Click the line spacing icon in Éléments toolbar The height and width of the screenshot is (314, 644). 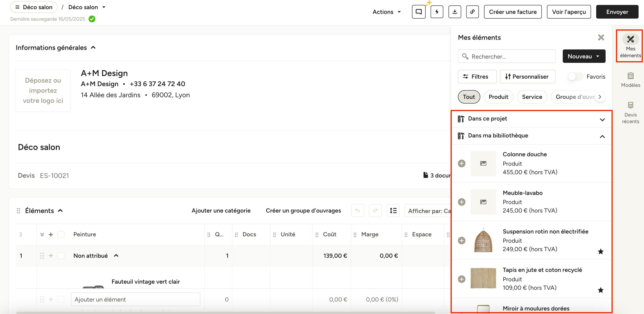[393, 211]
